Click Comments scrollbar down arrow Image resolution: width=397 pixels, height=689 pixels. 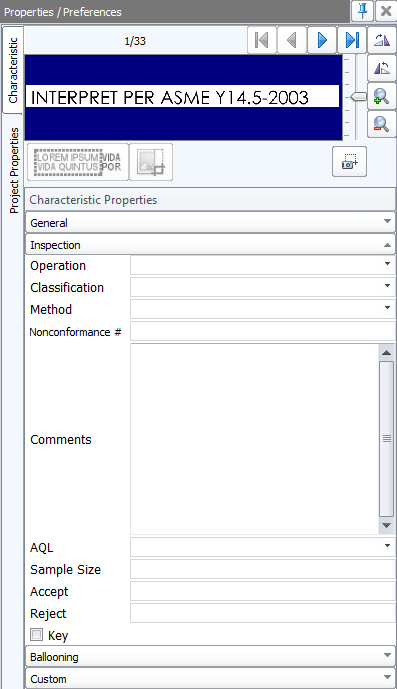pos(386,526)
